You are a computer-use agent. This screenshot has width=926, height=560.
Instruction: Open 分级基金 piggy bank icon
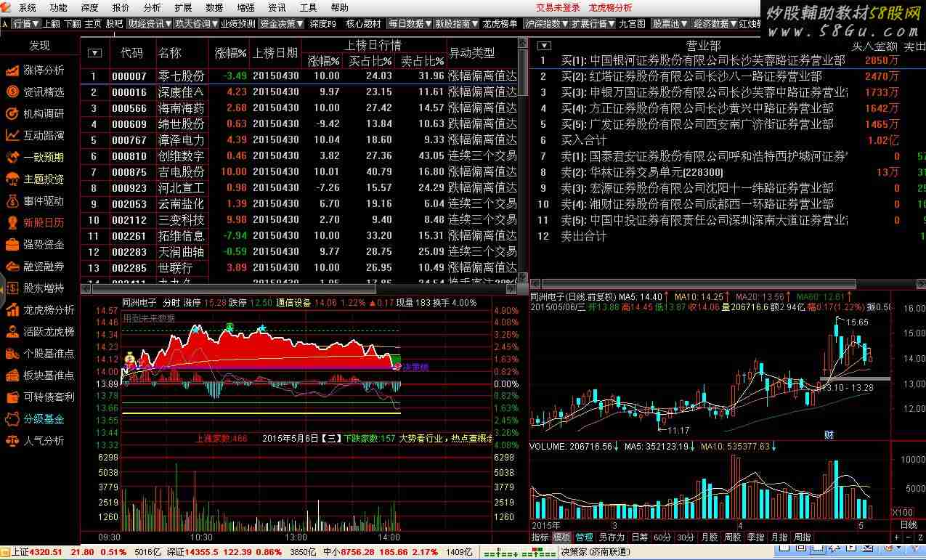tap(12, 419)
